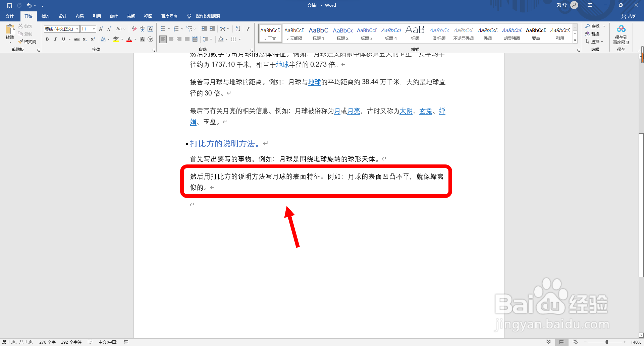Toggle bold formatting
The height and width of the screenshot is (346, 644).
pyautogui.click(x=47, y=39)
